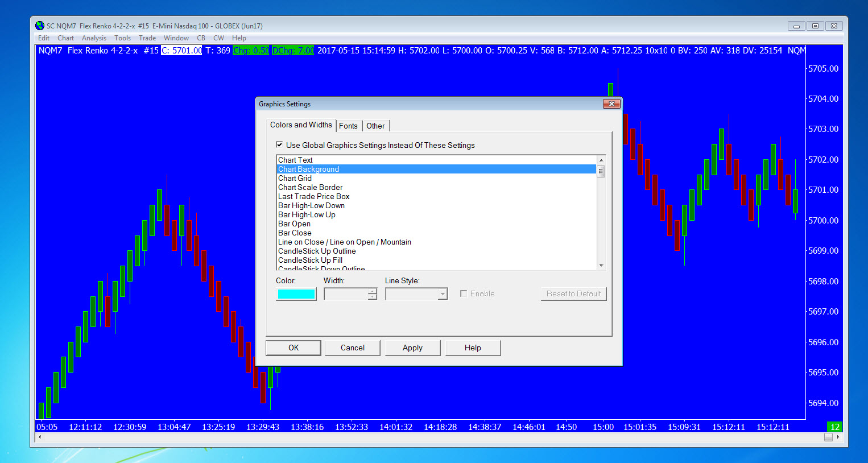Click the 5694.00 price scale label
Viewport: 868px width, 463px height.
[x=823, y=403]
